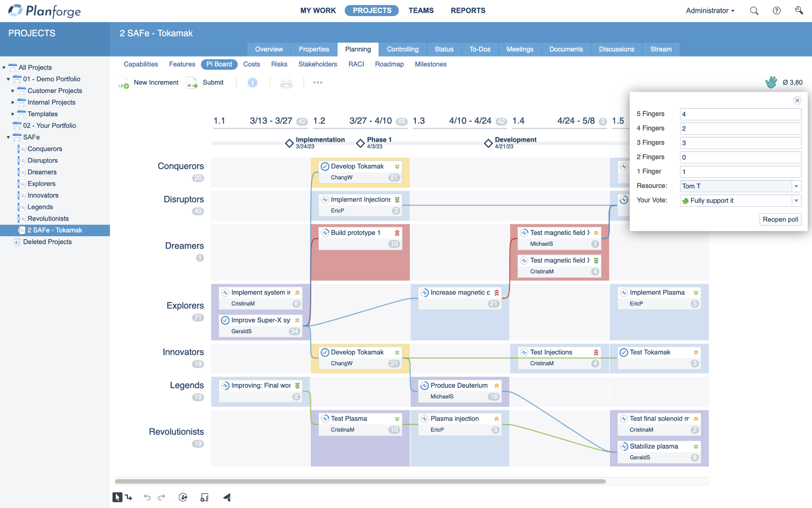The height and width of the screenshot is (508, 812).
Task: Click status icon on Build prototype 1 card
Action: pos(325,233)
